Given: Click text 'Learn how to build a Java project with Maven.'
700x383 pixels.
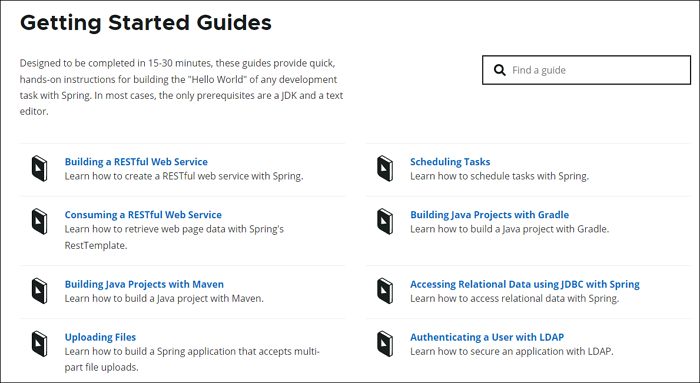Looking at the screenshot, I should (164, 298).
